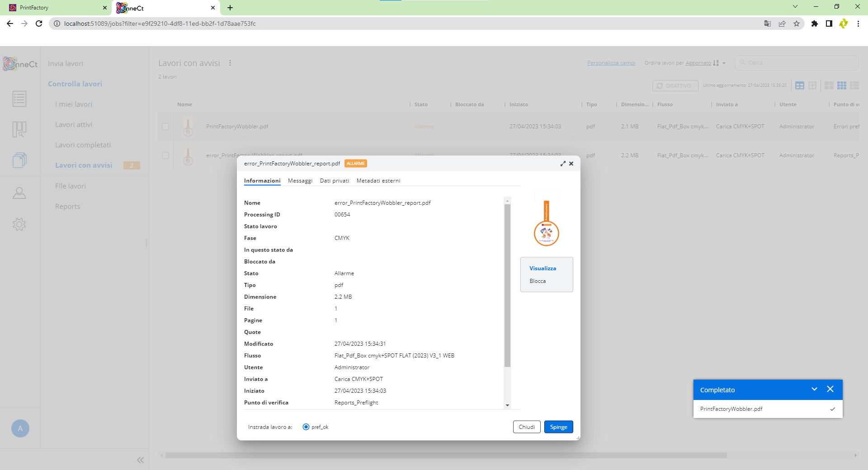Open the documents copy icon in left rail
Image resolution: width=868 pixels, height=470 pixels.
[x=19, y=160]
